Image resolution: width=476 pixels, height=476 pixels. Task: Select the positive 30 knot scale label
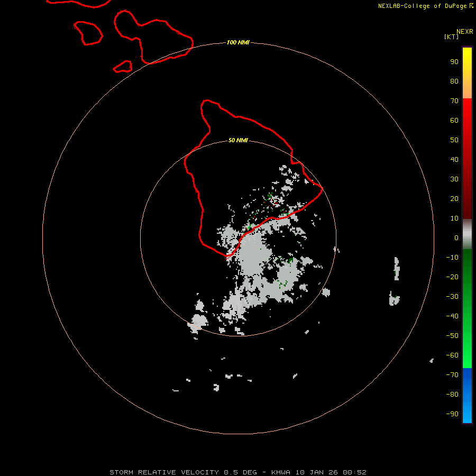454,179
